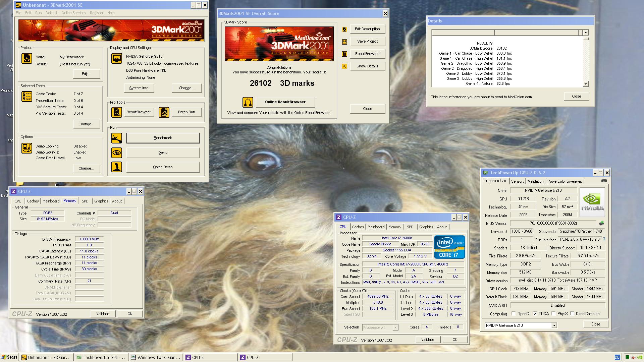The image size is (644, 362).
Task: Switch to Caches tab in processor CPU-Z window
Action: [358, 227]
